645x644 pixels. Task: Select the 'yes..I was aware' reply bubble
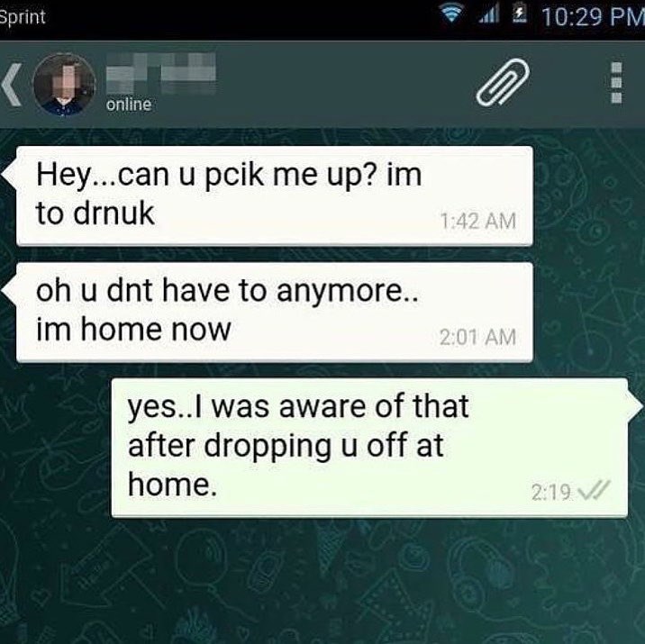369,448
